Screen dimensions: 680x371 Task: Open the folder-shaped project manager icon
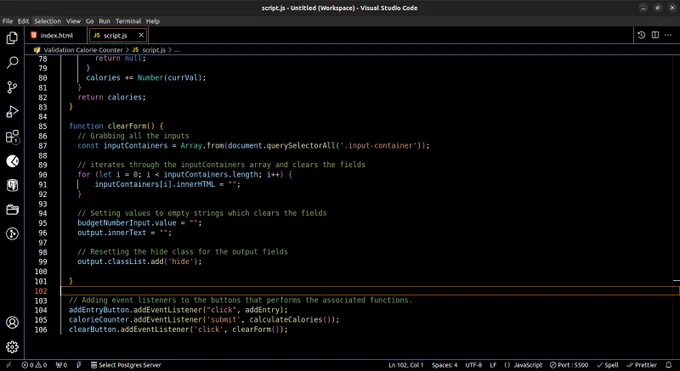pyautogui.click(x=12, y=210)
